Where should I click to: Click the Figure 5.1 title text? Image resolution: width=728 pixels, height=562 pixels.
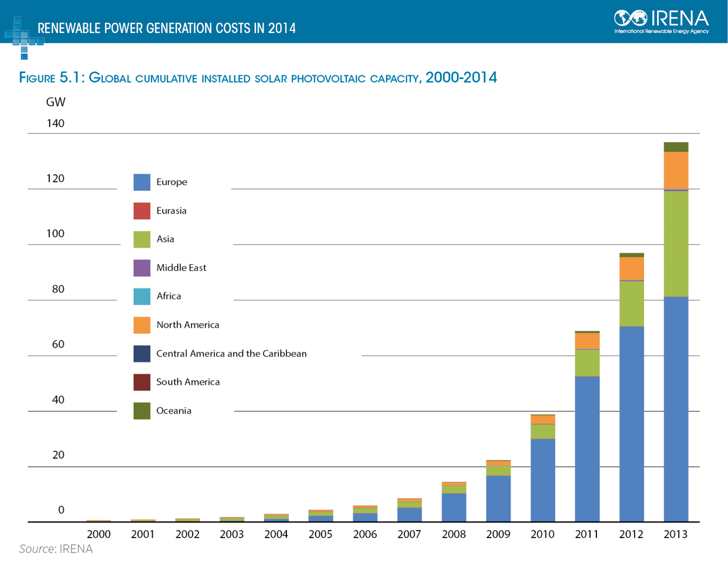pyautogui.click(x=258, y=77)
